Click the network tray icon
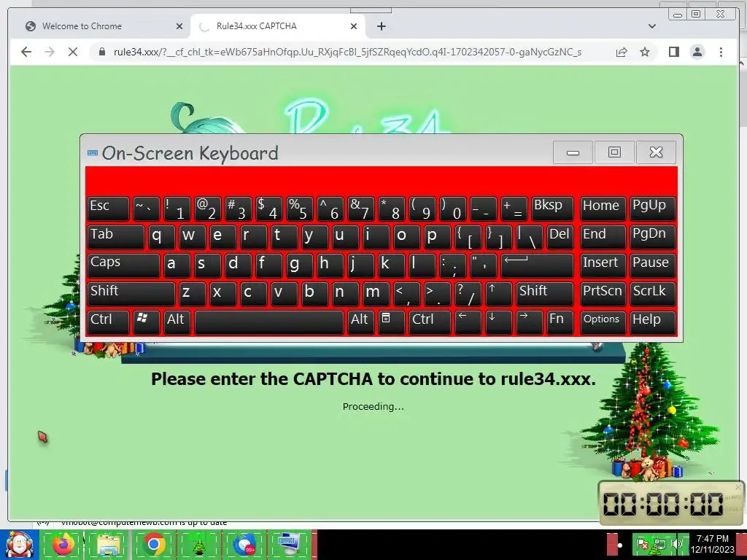This screenshot has height=560, width=747. click(659, 544)
